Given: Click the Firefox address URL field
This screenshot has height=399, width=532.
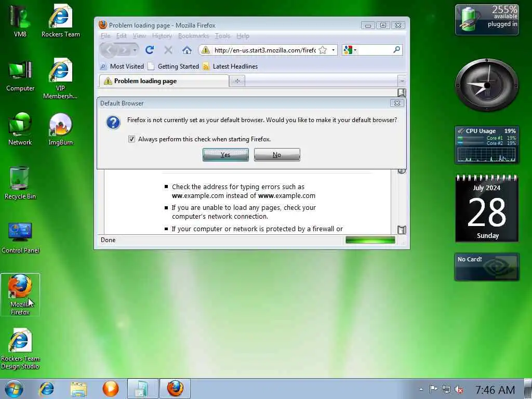Looking at the screenshot, I should click(x=264, y=50).
